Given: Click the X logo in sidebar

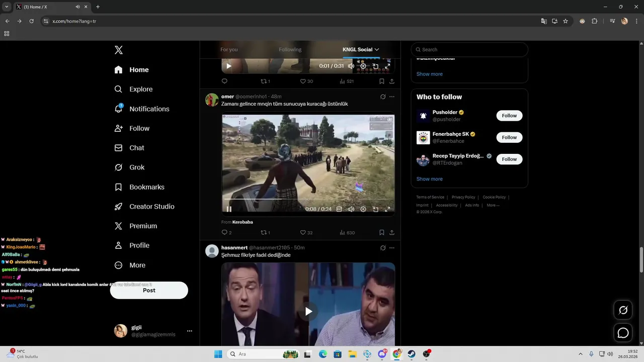Looking at the screenshot, I should pos(118,50).
